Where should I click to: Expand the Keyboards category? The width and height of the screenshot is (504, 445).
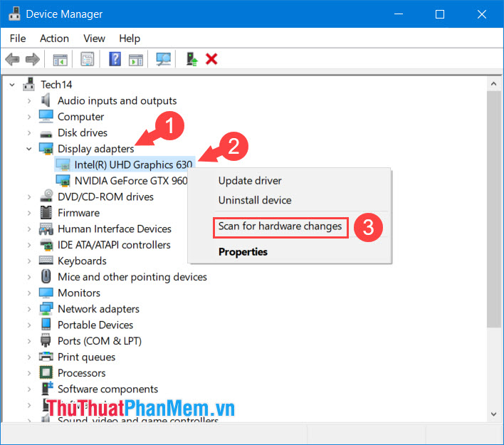pos(29,261)
